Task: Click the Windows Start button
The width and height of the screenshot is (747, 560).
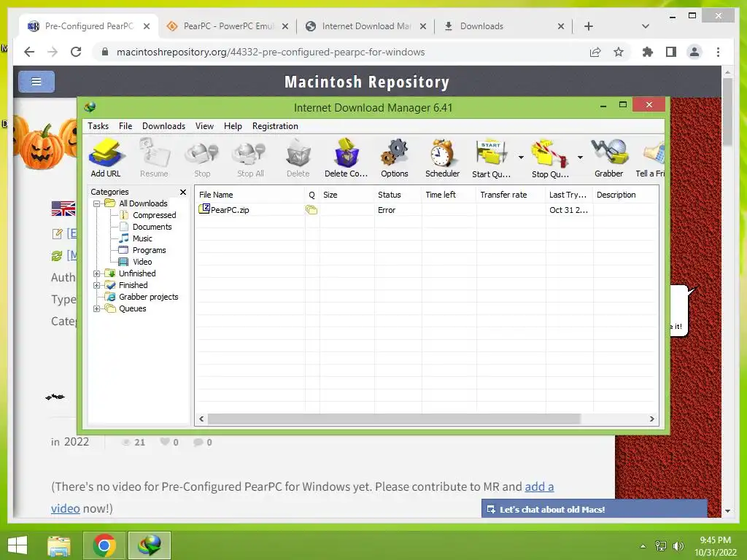Action: pyautogui.click(x=18, y=545)
